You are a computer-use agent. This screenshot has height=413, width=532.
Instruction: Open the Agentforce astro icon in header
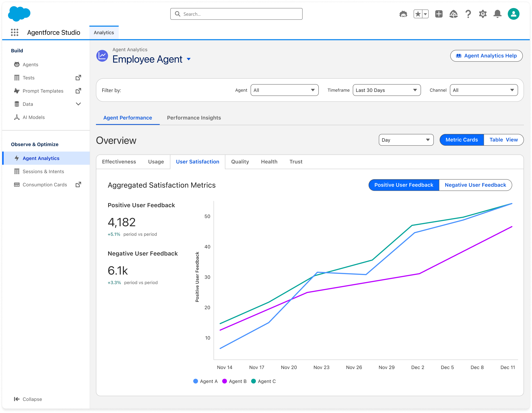point(403,14)
